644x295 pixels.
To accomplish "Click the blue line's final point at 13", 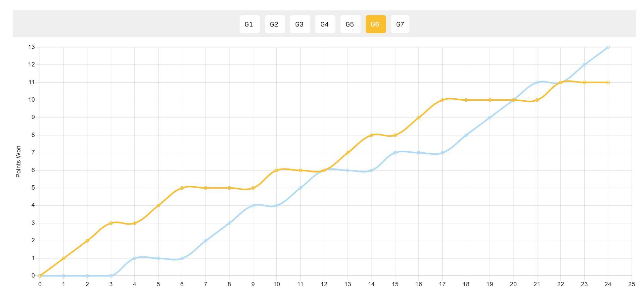I will click(608, 47).
